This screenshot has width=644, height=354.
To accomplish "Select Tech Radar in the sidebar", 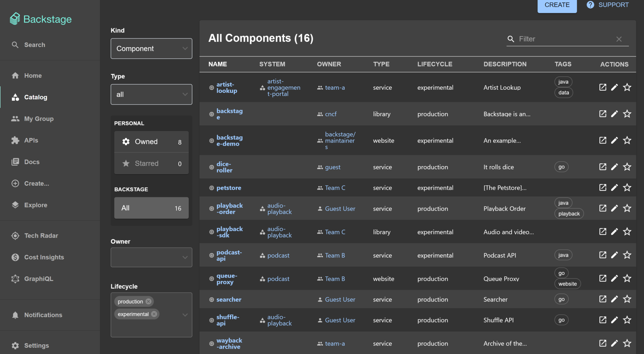I will (x=42, y=236).
